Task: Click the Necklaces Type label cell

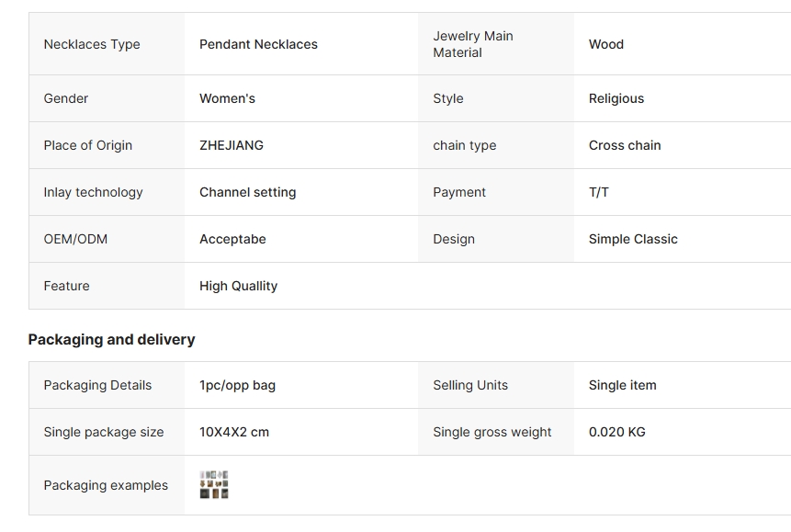Action: [x=107, y=44]
